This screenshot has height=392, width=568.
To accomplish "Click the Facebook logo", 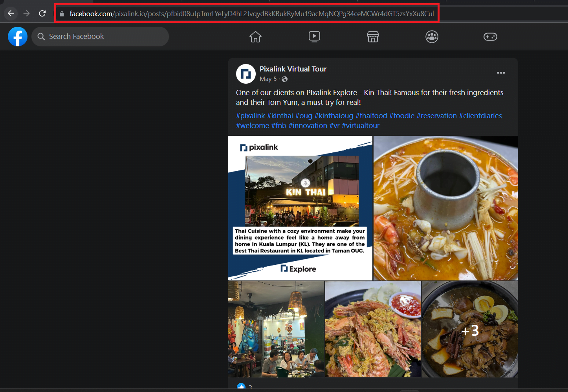I will click(17, 37).
